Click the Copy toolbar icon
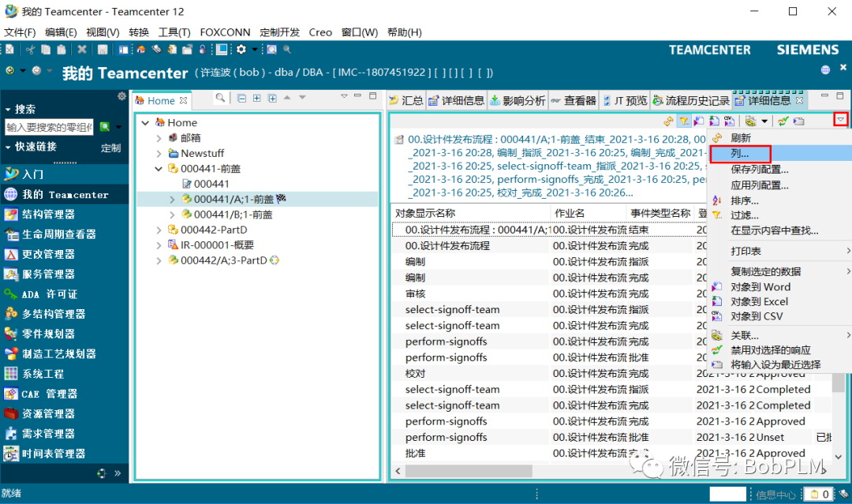This screenshot has height=504, width=852. tap(46, 50)
